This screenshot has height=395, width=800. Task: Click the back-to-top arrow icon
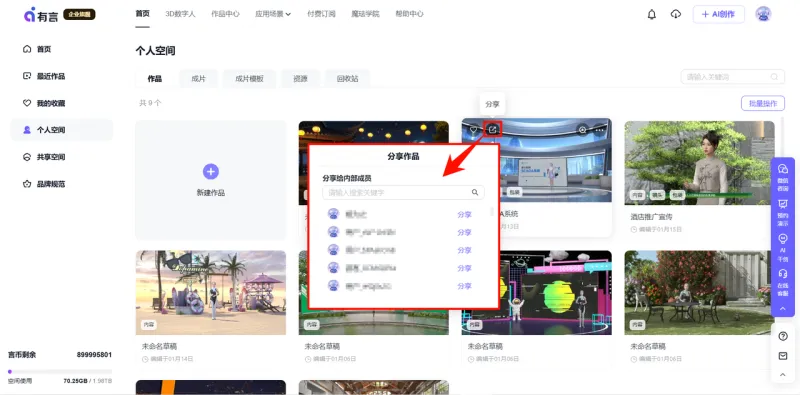coord(783,375)
